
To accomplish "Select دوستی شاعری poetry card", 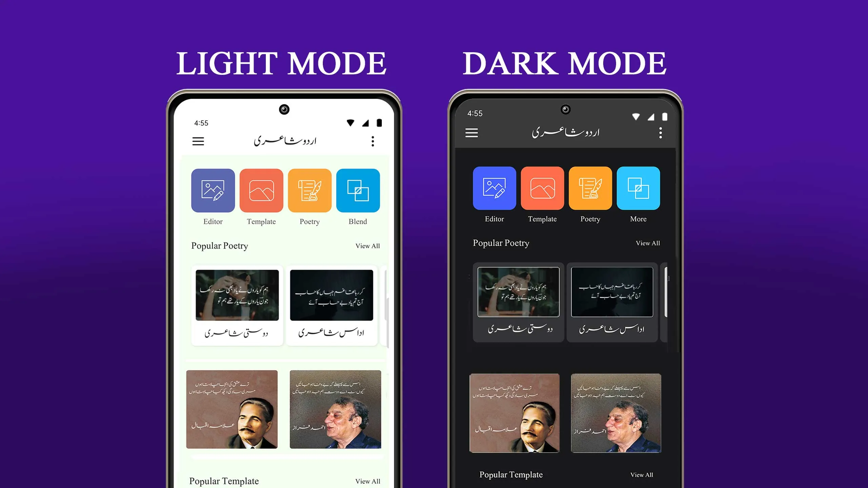I will (x=237, y=304).
